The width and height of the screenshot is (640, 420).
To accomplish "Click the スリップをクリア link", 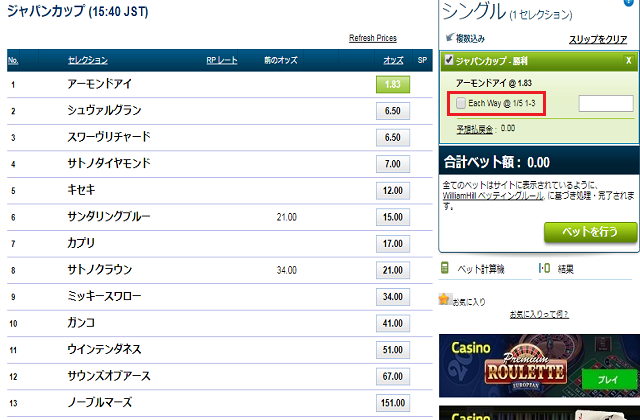I will pyautogui.click(x=598, y=38).
